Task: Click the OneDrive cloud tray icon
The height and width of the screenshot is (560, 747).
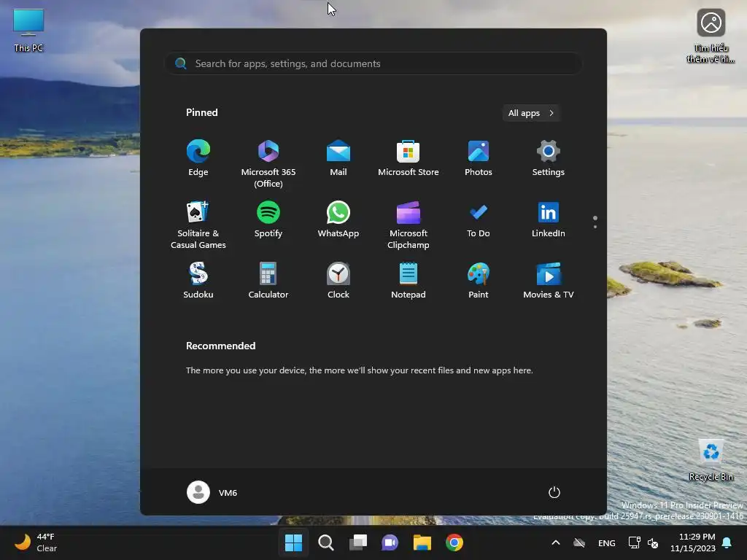Action: point(579,542)
